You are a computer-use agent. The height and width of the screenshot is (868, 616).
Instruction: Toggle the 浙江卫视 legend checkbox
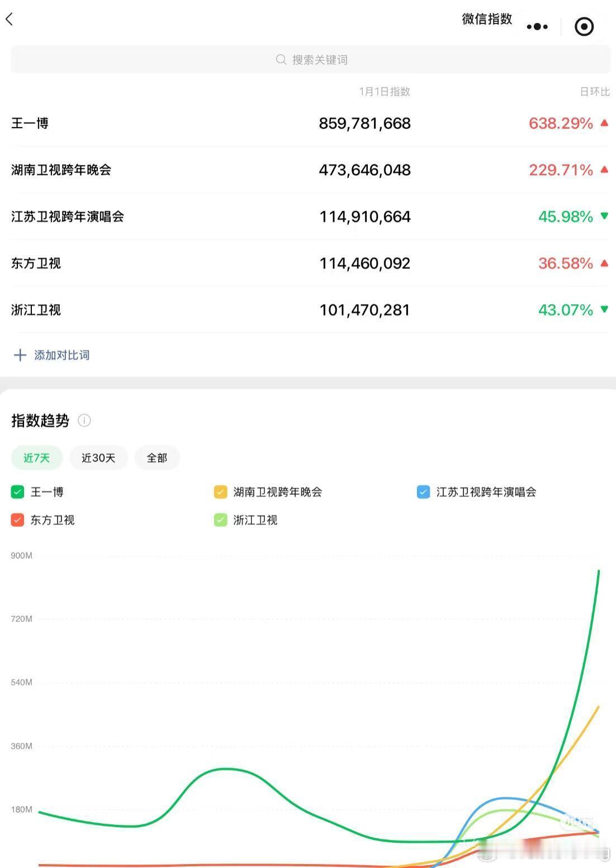pos(221,520)
